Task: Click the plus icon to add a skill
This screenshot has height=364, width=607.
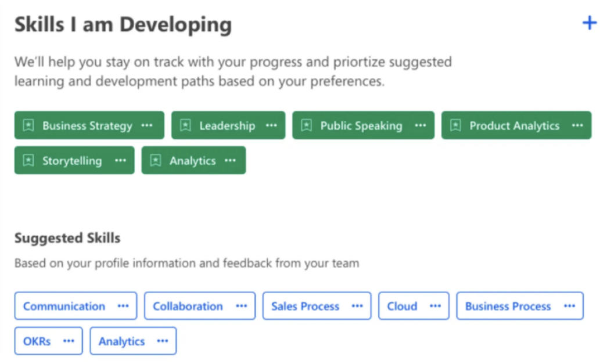Action: point(589,23)
